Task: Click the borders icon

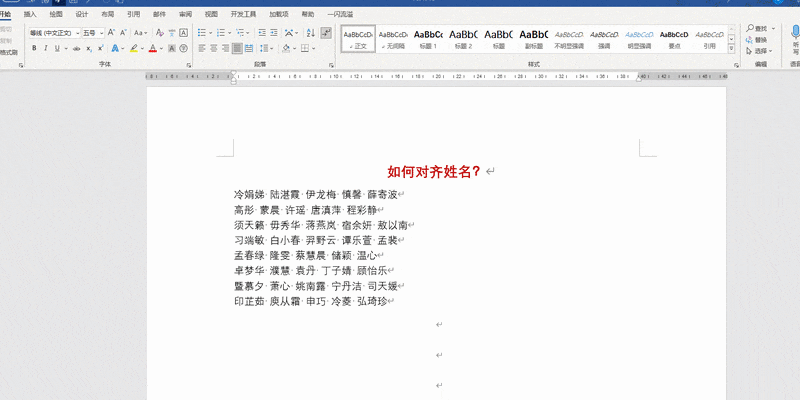Action: 304,48
